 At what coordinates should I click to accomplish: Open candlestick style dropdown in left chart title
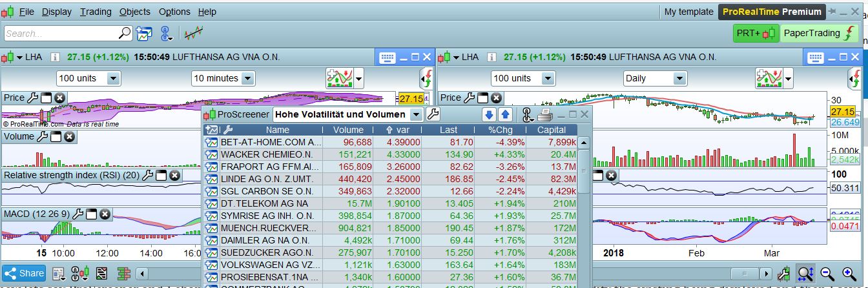[x=13, y=57]
